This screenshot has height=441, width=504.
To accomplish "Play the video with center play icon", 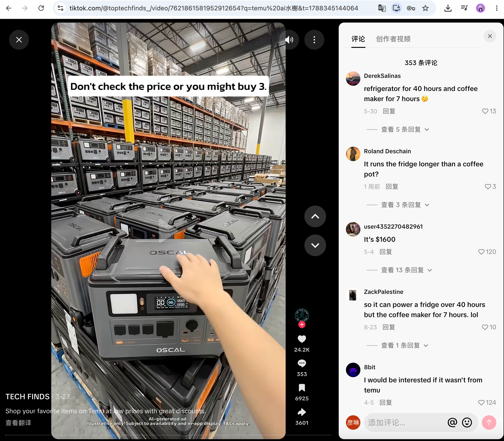I will (x=168, y=231).
